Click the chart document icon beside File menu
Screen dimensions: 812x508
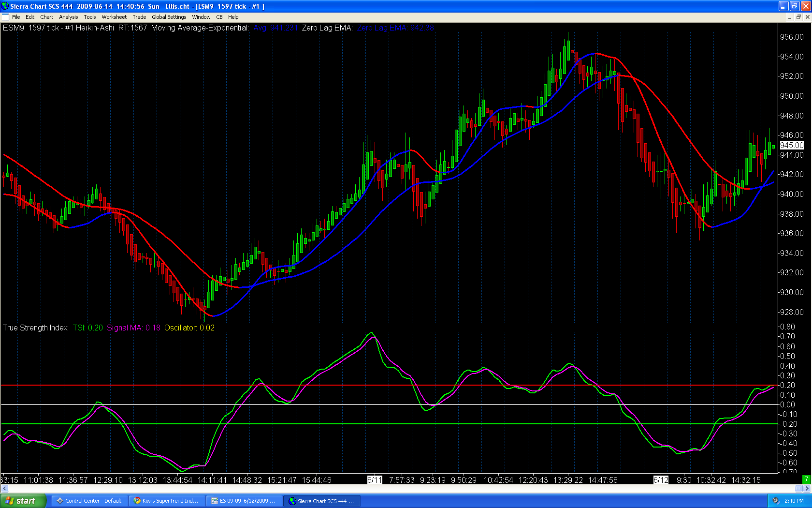[5, 17]
